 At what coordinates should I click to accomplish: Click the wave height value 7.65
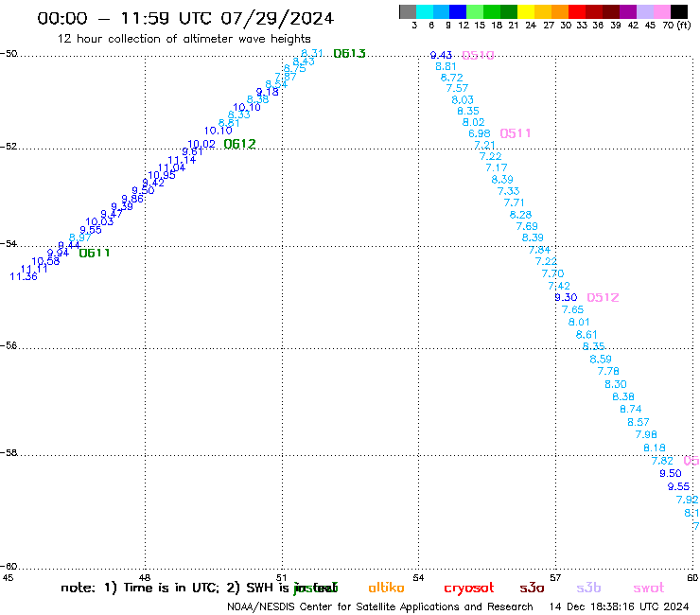click(x=572, y=310)
